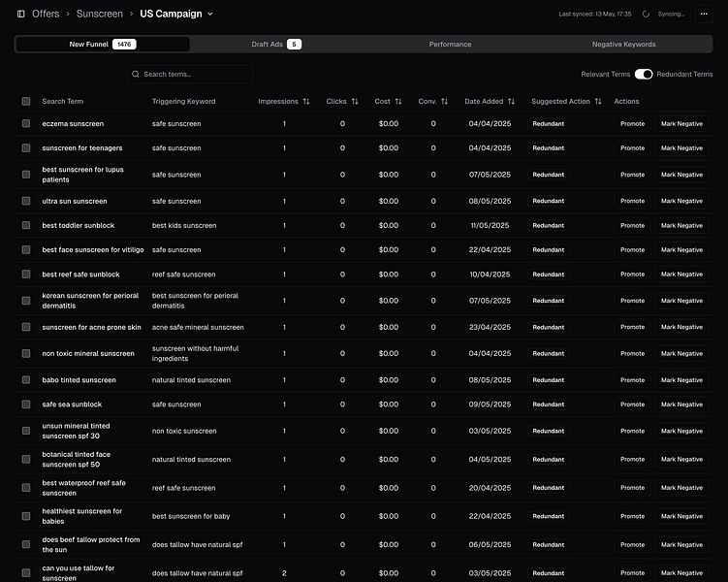Click the Last synced timestamp text
The height and width of the screenshot is (582, 728).
595,14
